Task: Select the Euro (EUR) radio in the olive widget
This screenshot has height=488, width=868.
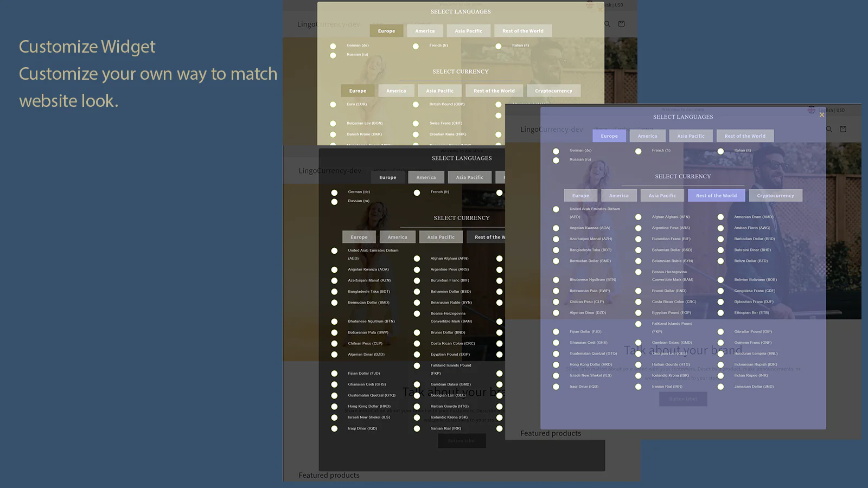Action: tap(333, 105)
